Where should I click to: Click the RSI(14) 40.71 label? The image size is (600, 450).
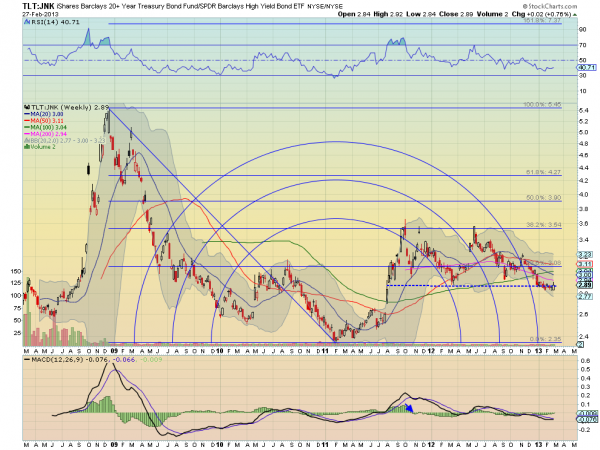click(55, 22)
